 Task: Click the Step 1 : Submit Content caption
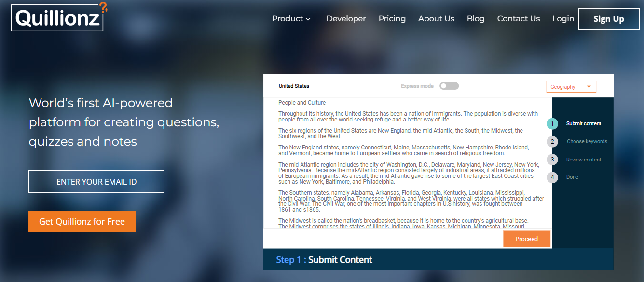pos(324,260)
